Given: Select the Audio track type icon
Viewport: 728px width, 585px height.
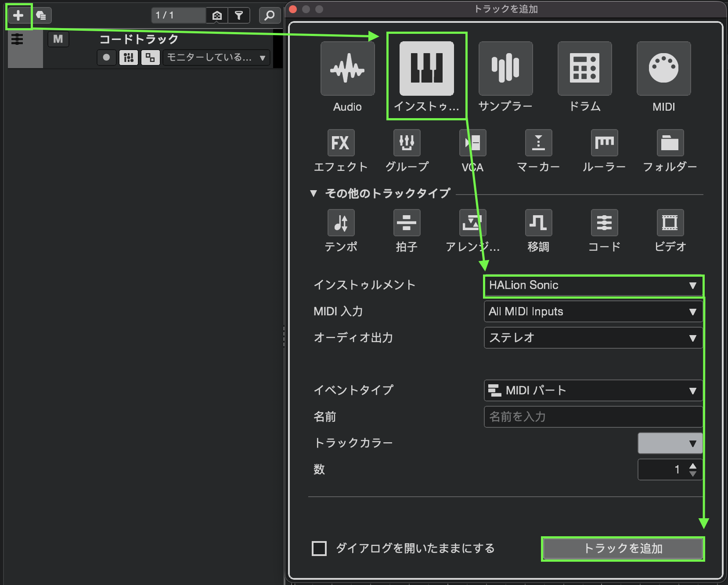Looking at the screenshot, I should tap(347, 69).
